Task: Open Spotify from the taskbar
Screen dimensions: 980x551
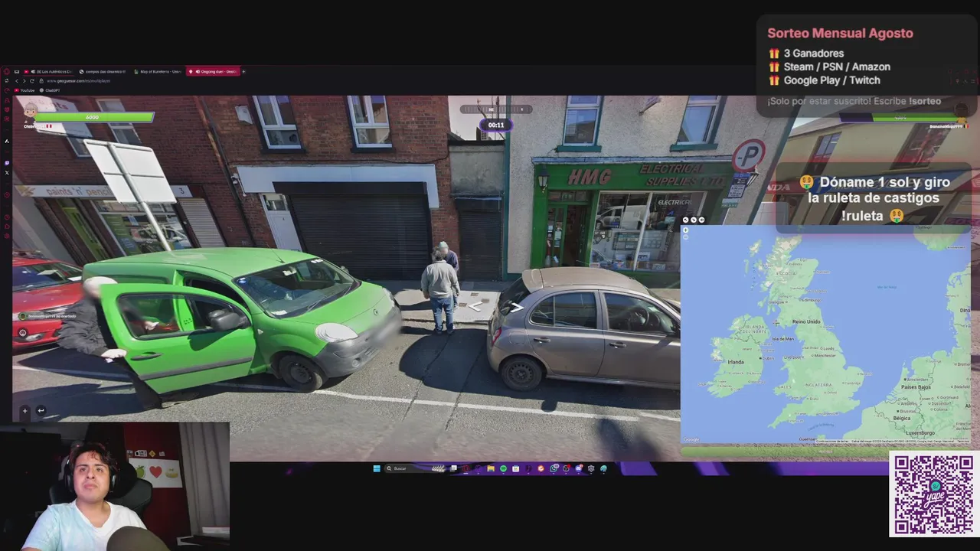Action: [503, 468]
